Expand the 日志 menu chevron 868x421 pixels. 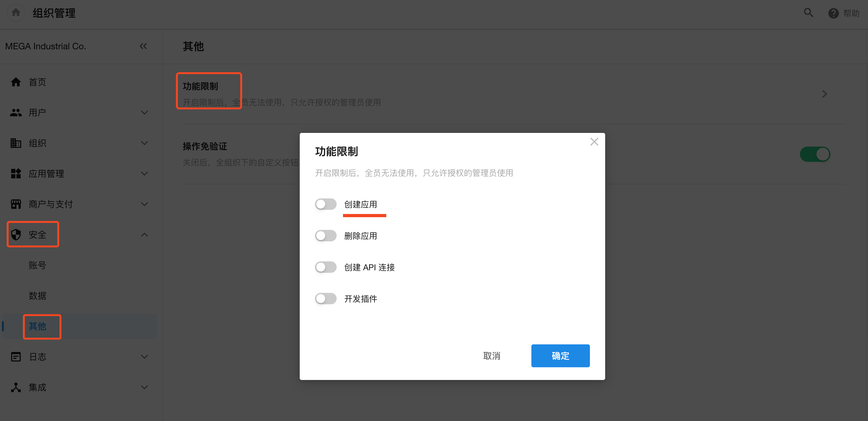pos(144,357)
